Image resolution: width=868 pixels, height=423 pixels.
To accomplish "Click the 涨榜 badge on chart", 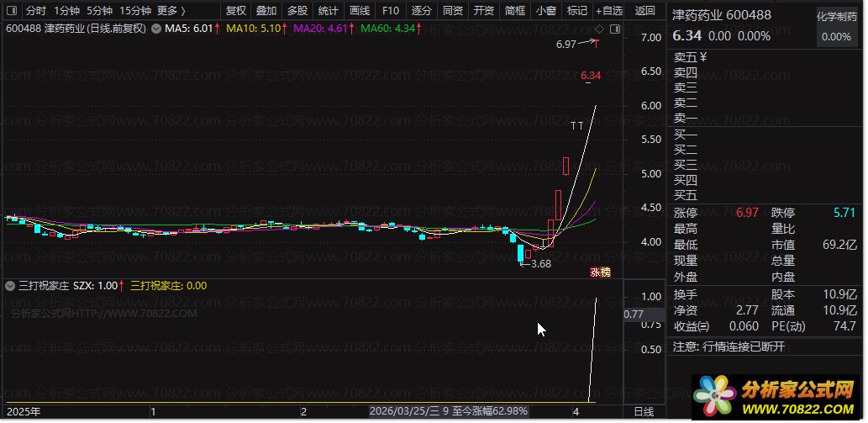I will [x=599, y=272].
